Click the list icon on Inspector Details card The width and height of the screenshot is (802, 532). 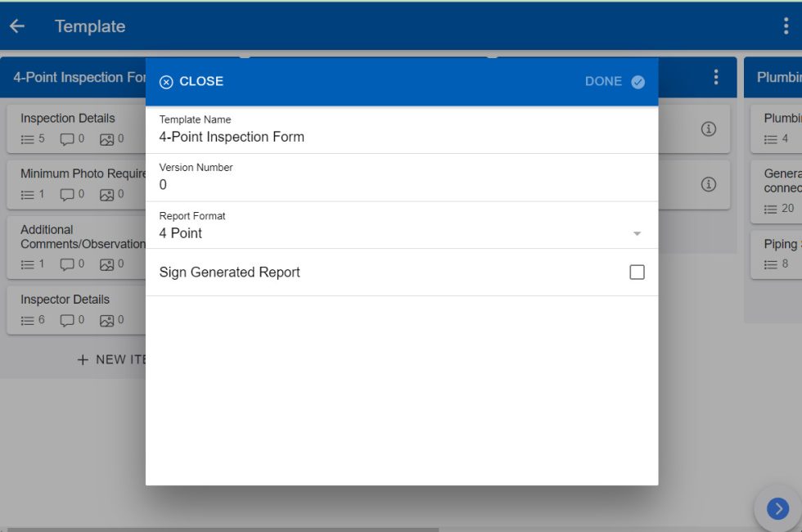coord(25,320)
